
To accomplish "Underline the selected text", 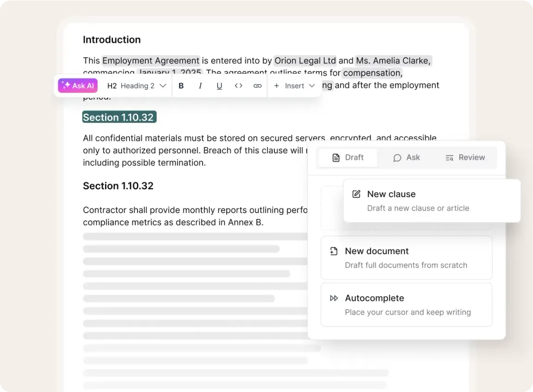I will [x=219, y=86].
